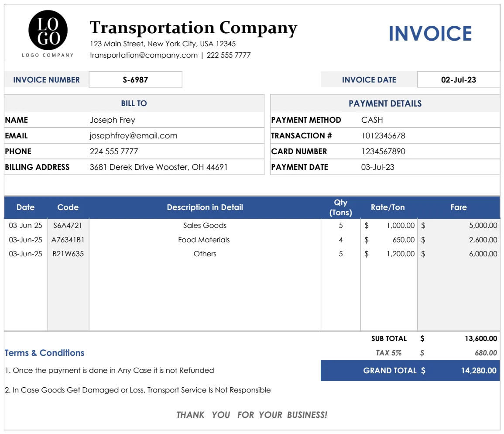This screenshot has width=504, height=434.
Task: Select the name value Joseph Frey
Action: pyautogui.click(x=113, y=120)
